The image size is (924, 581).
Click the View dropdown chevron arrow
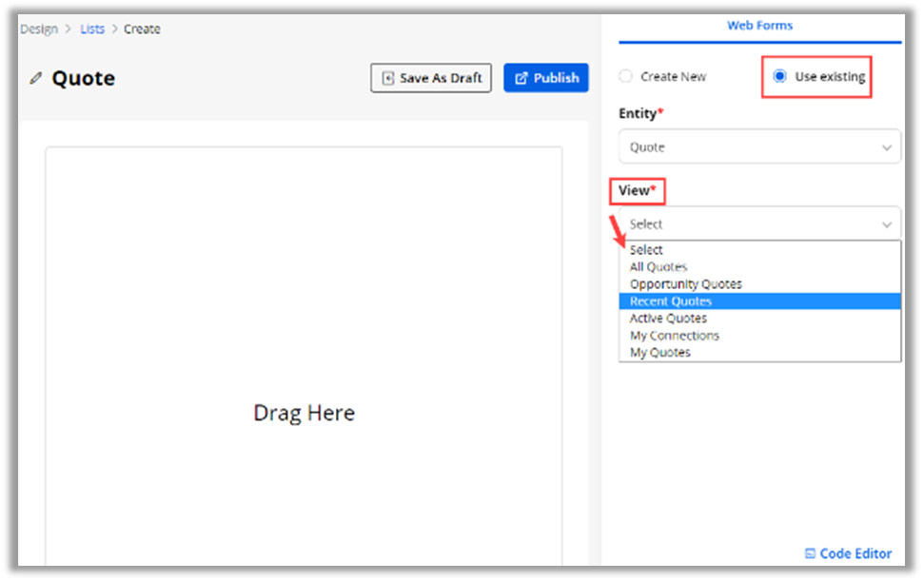pyautogui.click(x=886, y=224)
